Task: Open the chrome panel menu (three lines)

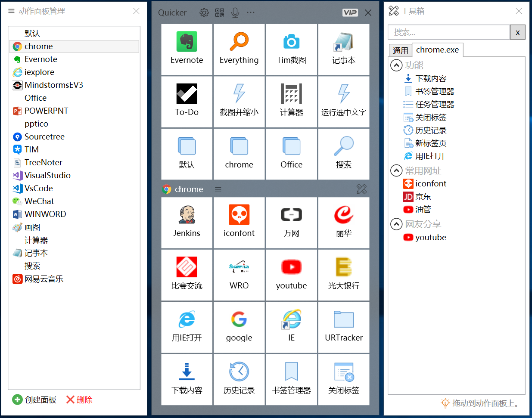Action: click(218, 189)
